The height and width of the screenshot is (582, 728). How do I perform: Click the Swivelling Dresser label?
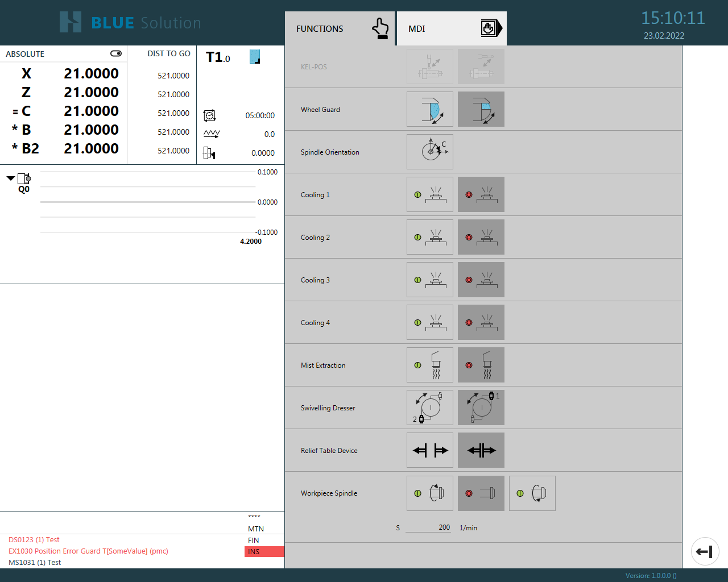point(328,408)
